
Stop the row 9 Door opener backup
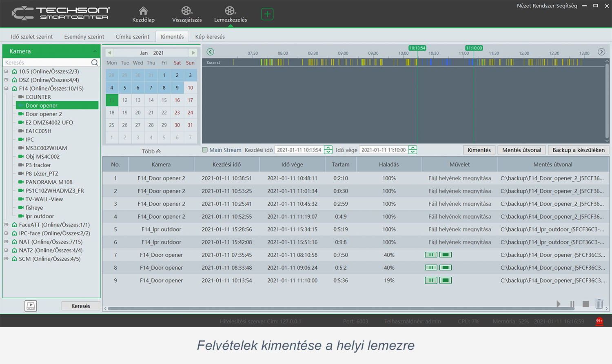(446, 281)
